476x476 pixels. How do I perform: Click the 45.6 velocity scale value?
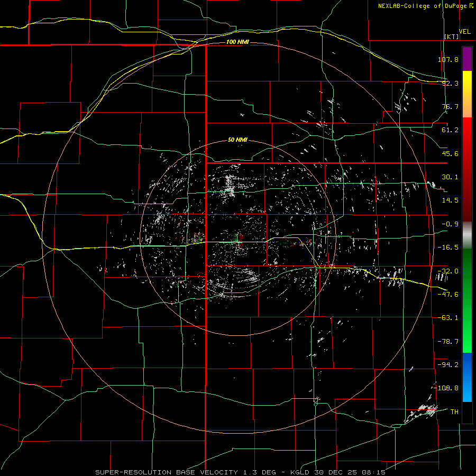pos(450,153)
